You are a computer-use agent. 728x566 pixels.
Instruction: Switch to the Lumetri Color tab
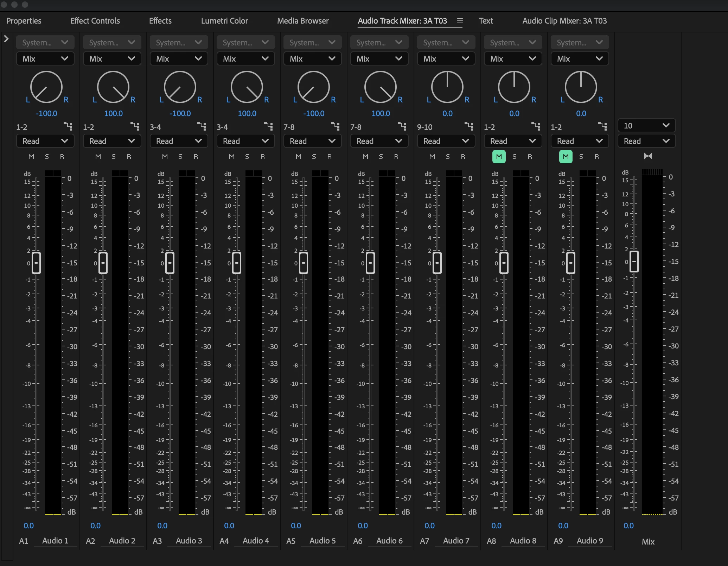point(224,21)
